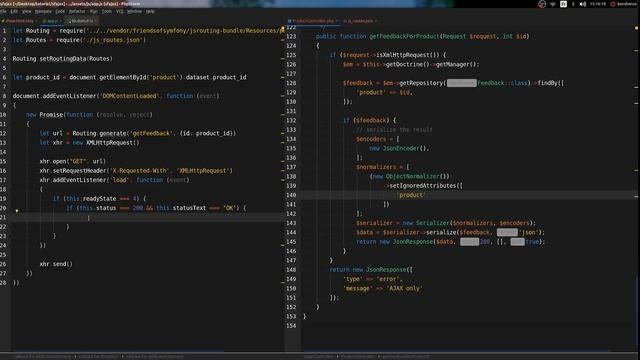
Task: Click 'getElementById' on line 6
Action: [122, 78]
